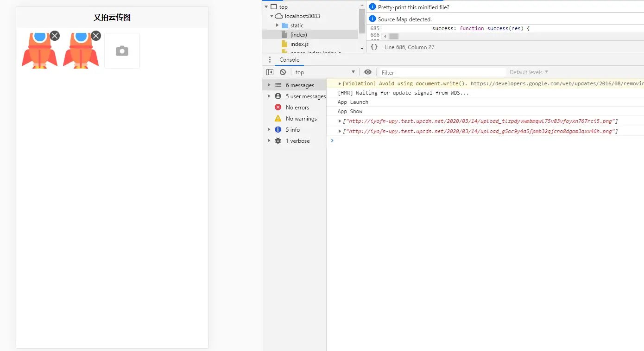Select the static folder icon

285,26
